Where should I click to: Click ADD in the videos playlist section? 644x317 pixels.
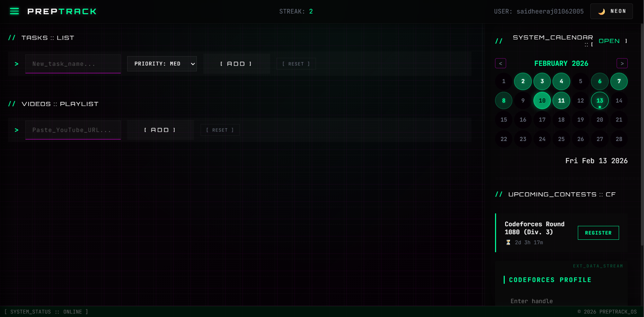[160, 130]
